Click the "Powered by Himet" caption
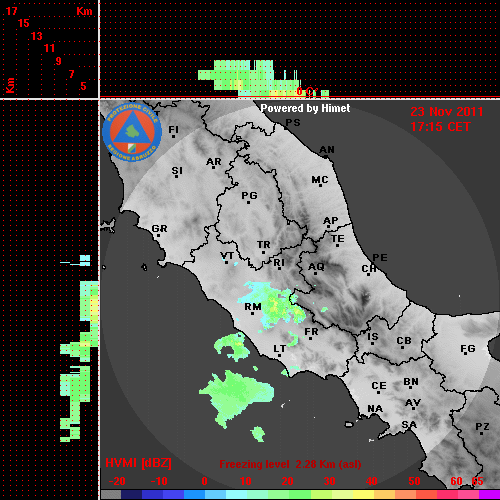The height and width of the screenshot is (500, 500). (x=305, y=108)
